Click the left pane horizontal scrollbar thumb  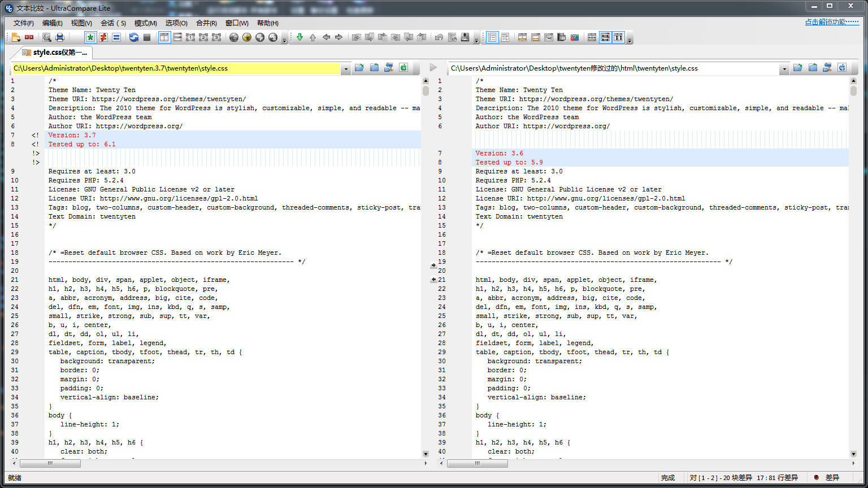(x=50, y=463)
